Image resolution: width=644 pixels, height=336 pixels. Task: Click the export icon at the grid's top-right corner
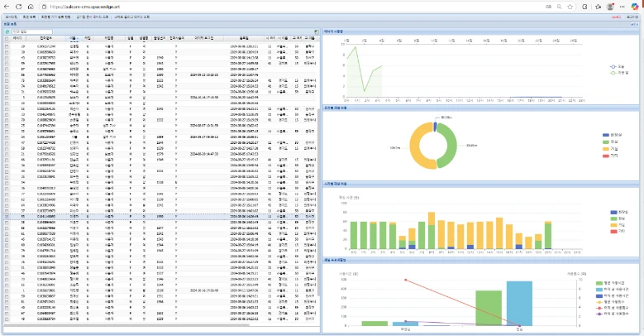pyautogui.click(x=316, y=31)
